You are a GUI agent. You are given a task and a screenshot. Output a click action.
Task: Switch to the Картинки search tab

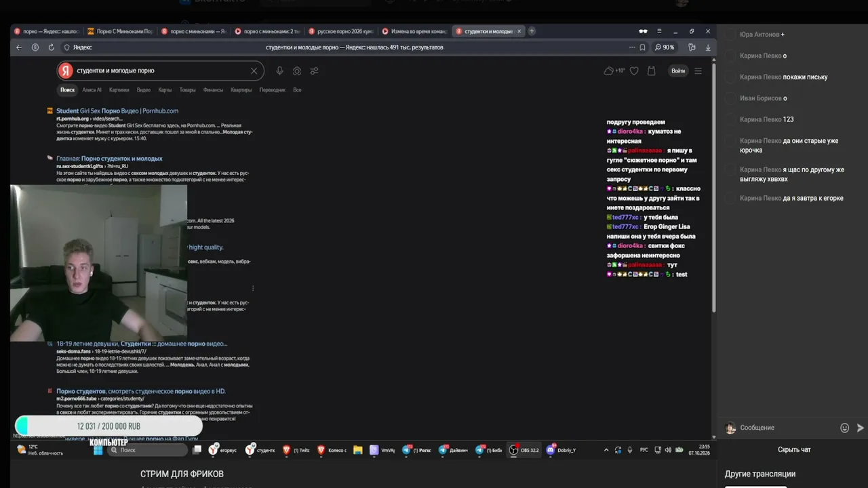click(119, 89)
